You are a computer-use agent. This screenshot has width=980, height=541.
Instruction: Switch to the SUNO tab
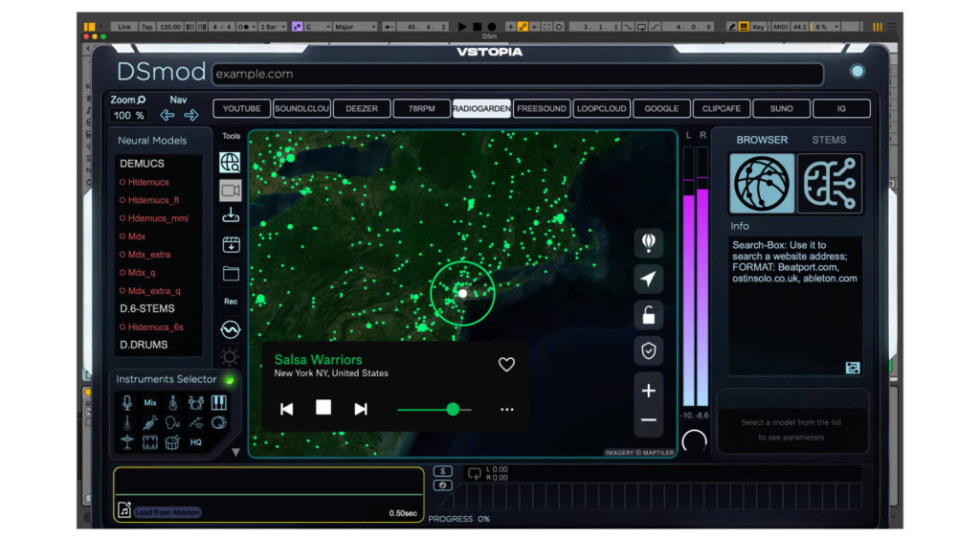click(x=781, y=108)
